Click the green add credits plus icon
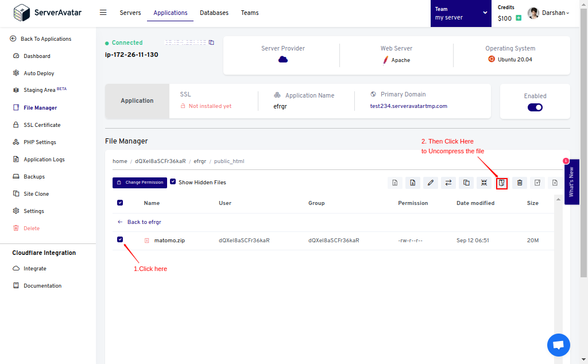The height and width of the screenshot is (364, 588). (519, 18)
